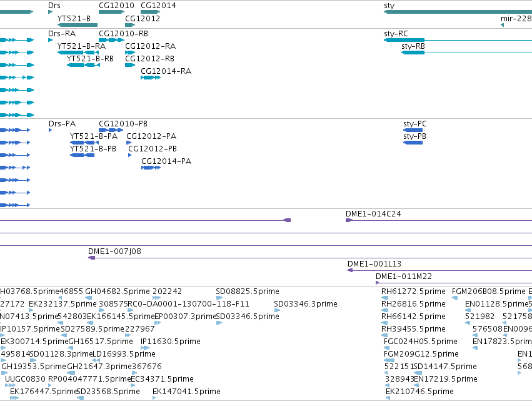Click the CG12012-RA transcript

[130, 53]
